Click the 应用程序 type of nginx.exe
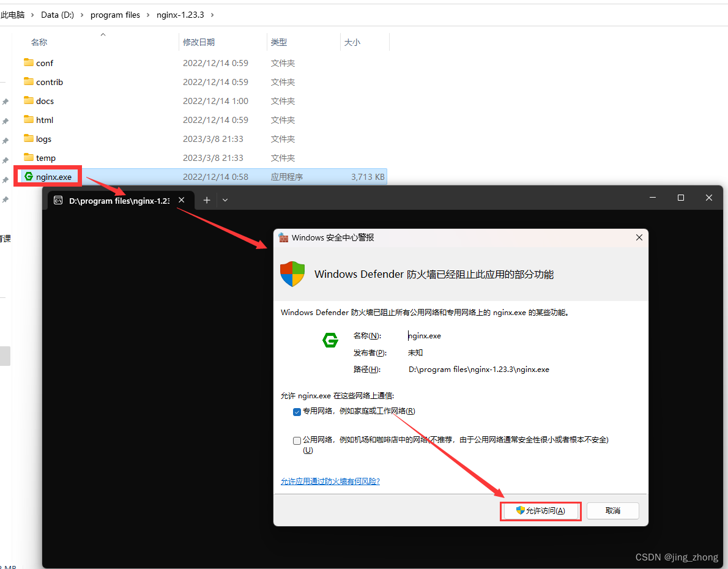The image size is (728, 569). pos(287,177)
